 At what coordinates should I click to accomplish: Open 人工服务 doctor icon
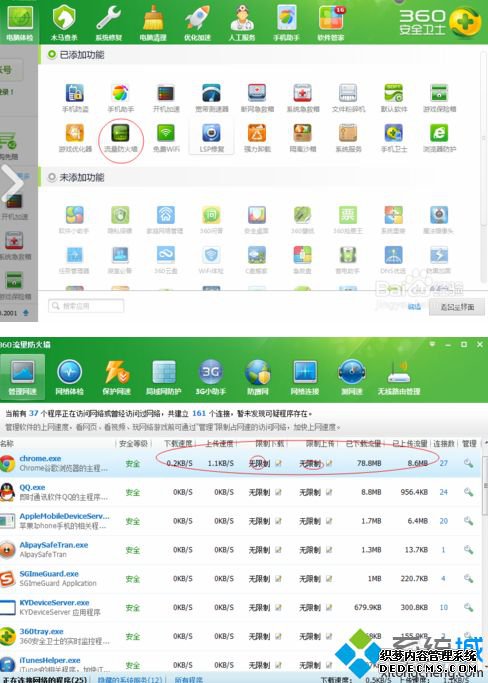tap(242, 23)
